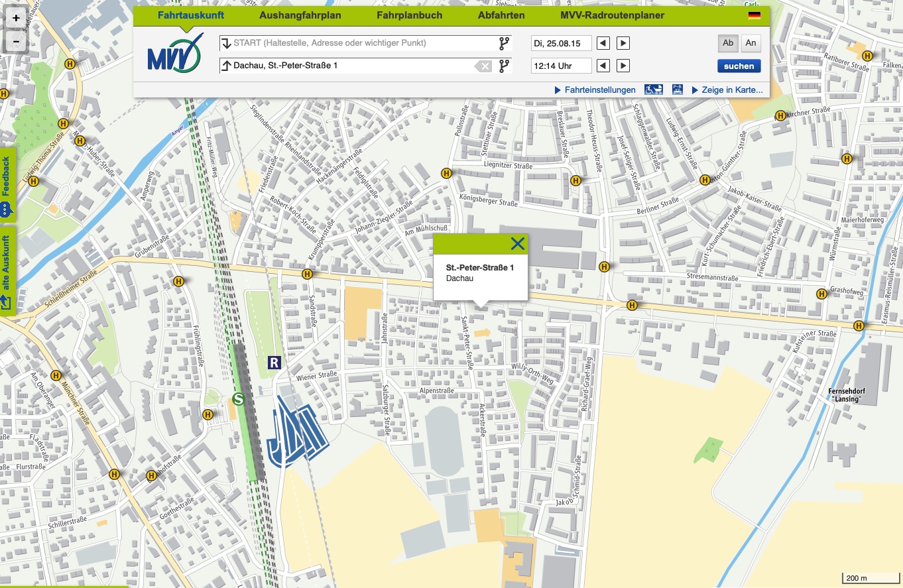Zoom out the map with minus button
903x588 pixels.
[16, 42]
